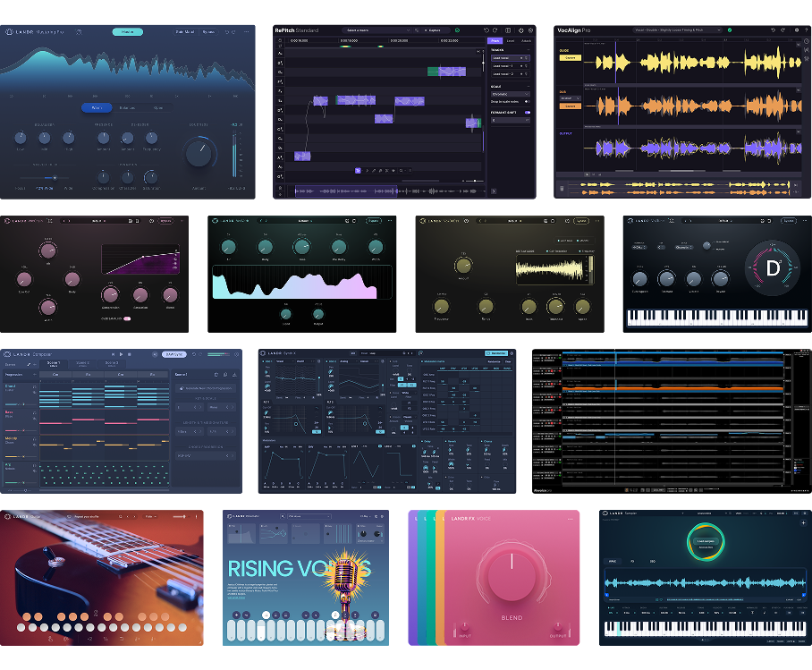Switch to Scene 2 tab in LANDR Composer

82,364
